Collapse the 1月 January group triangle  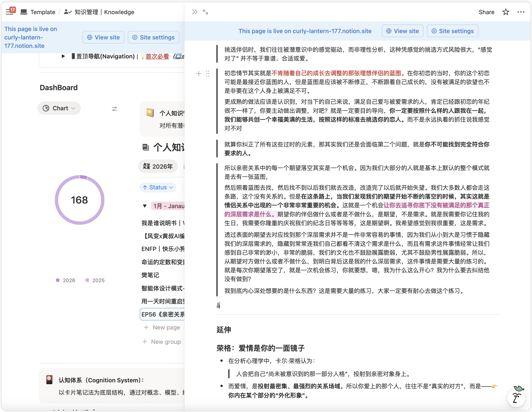click(145, 206)
